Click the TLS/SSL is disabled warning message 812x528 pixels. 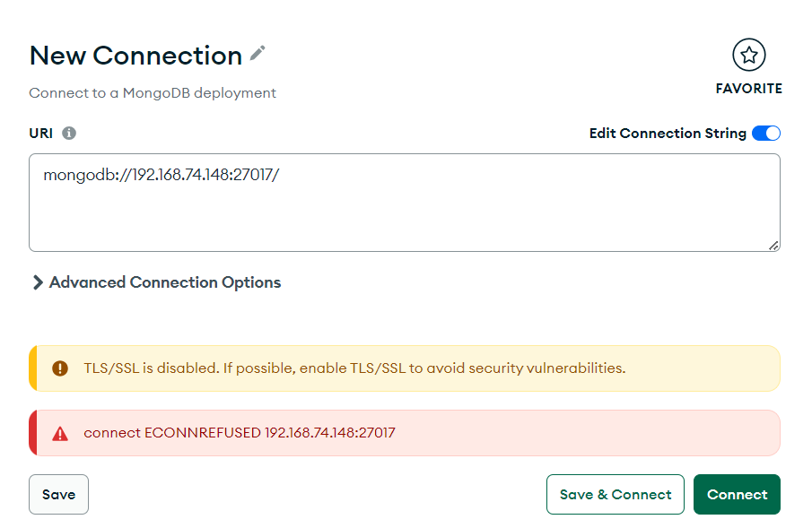[x=354, y=368]
